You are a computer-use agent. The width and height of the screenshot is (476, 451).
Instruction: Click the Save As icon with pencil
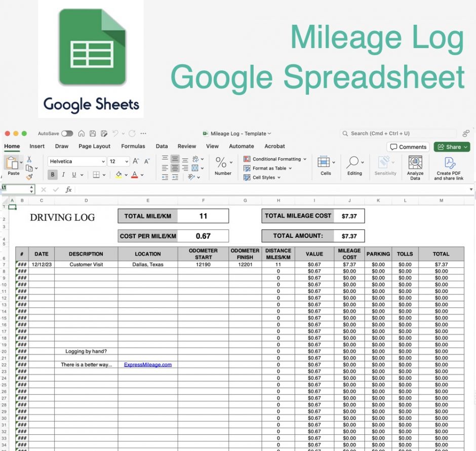click(x=104, y=134)
